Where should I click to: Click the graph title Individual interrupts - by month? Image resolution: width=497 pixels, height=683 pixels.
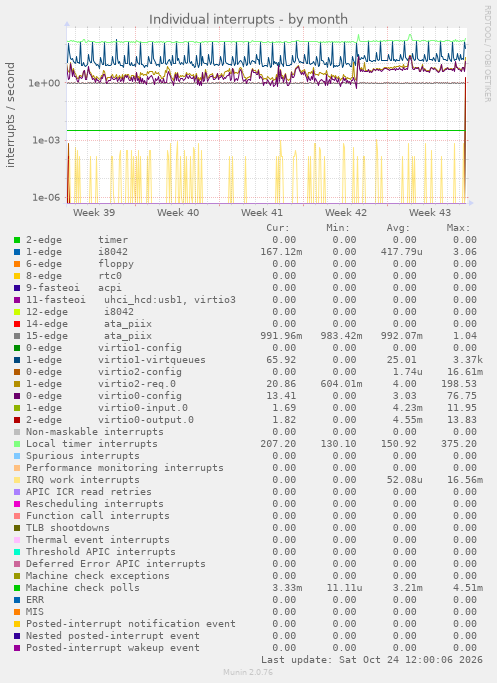tap(248, 20)
